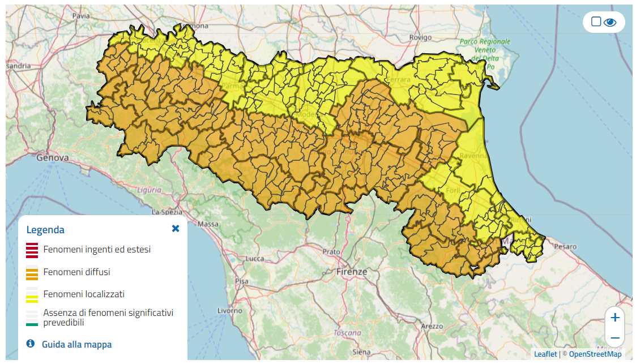Zoom in on the map
This screenshot has height=364, width=636.
pos(615,318)
